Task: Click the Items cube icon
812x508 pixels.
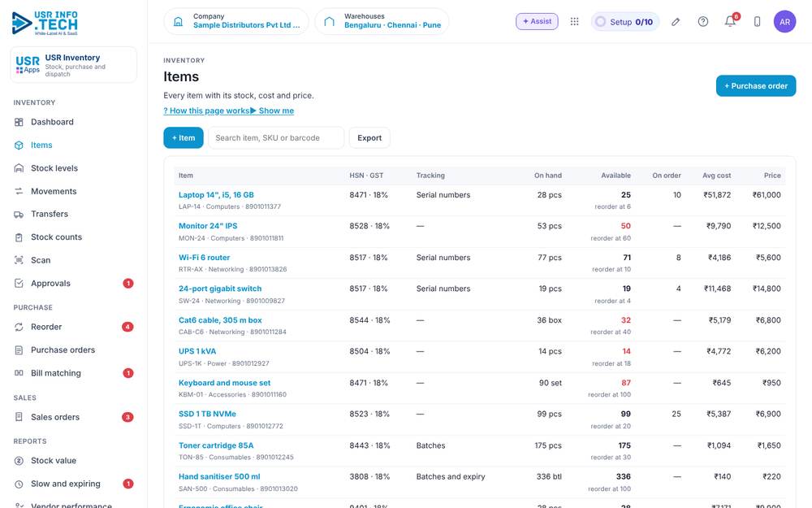Action: (x=19, y=145)
